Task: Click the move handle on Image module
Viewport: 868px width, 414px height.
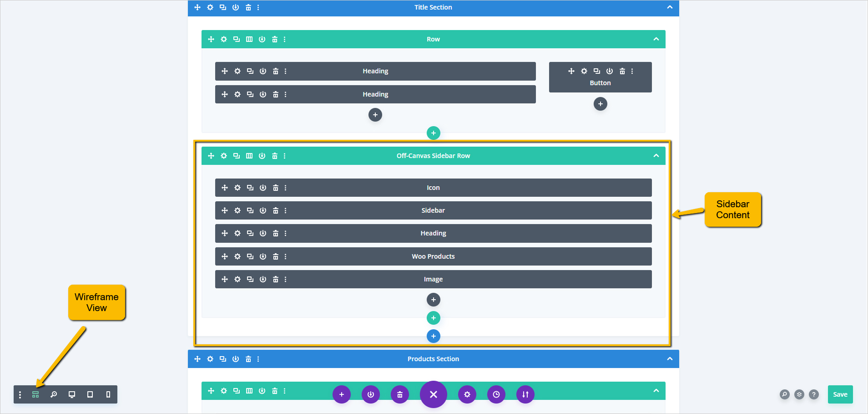Action: click(x=225, y=279)
